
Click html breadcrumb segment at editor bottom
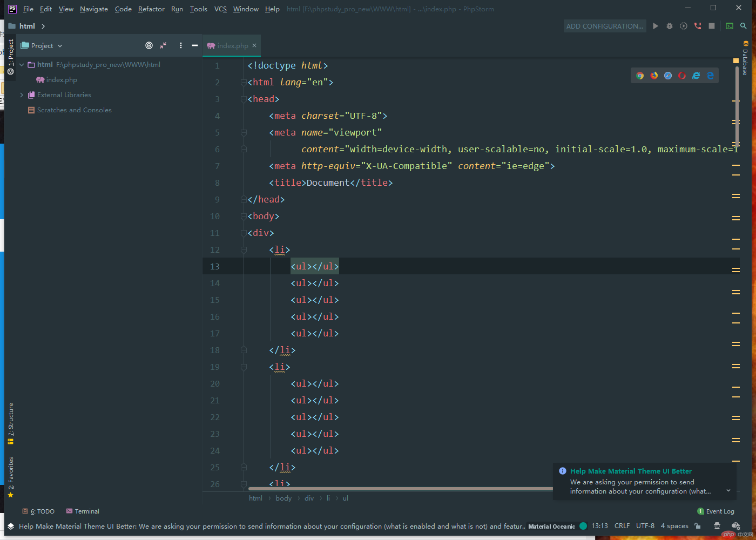coord(255,498)
